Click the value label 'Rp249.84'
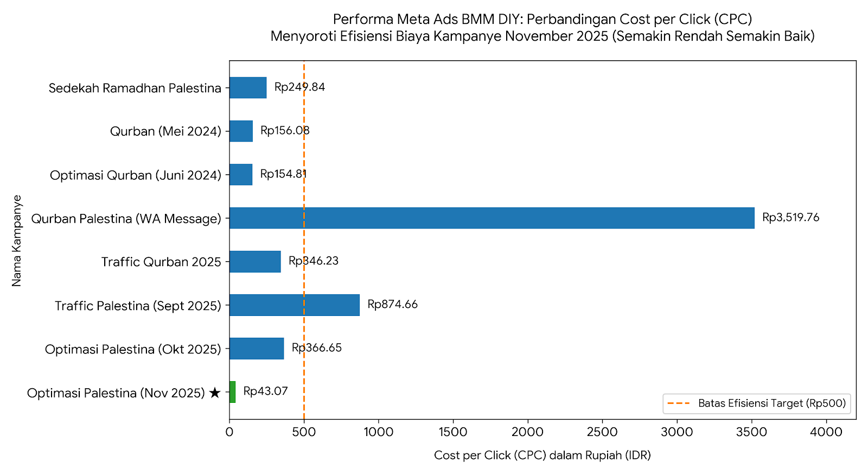Viewport: 868px width, 474px height. point(300,87)
